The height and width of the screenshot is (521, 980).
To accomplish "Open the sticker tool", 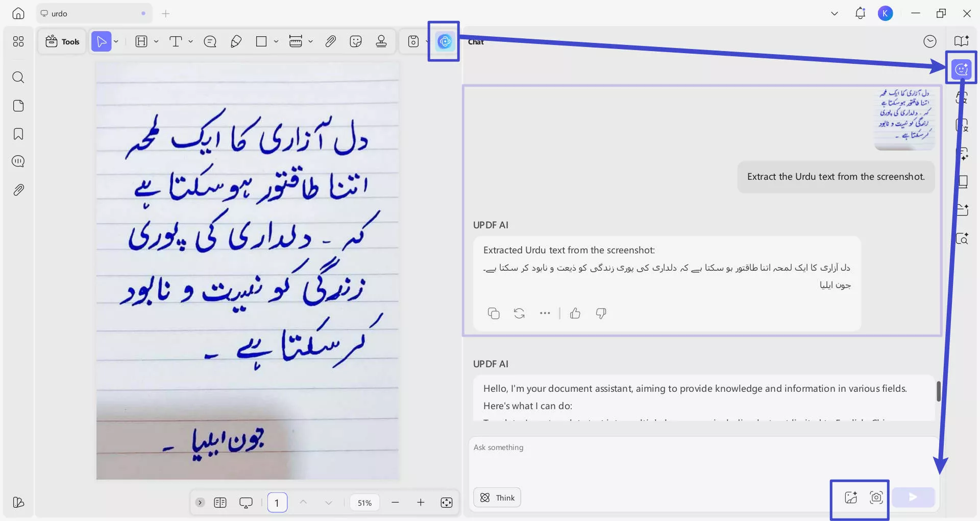I will [x=356, y=41].
